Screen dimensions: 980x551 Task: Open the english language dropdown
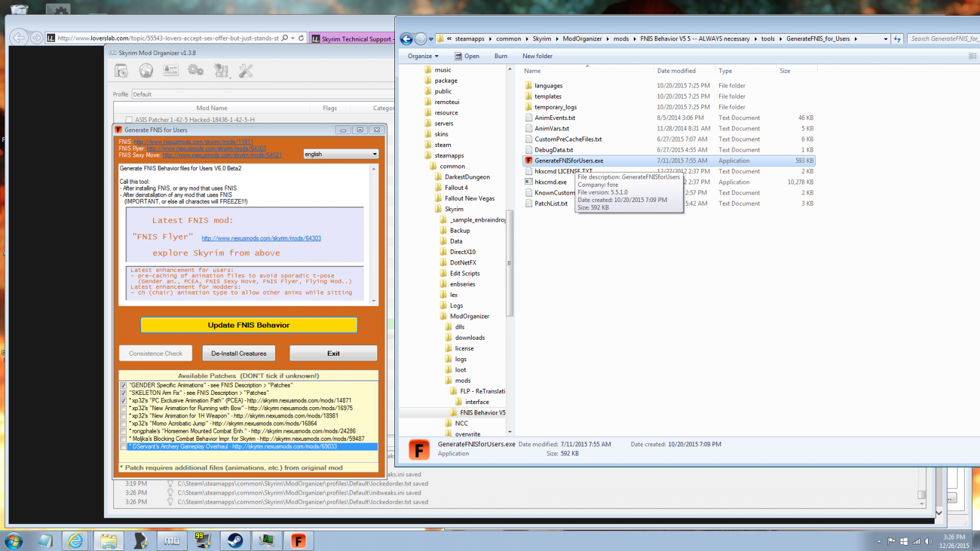click(x=341, y=154)
